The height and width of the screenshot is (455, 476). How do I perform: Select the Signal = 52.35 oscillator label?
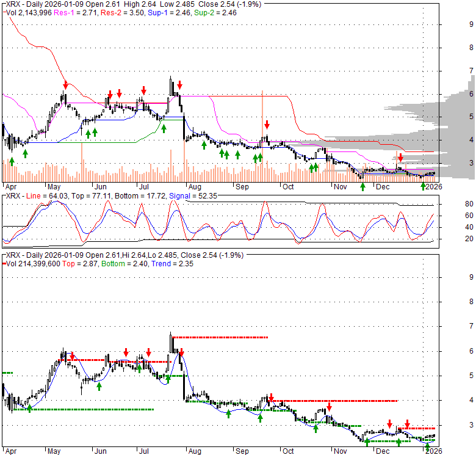(193, 196)
